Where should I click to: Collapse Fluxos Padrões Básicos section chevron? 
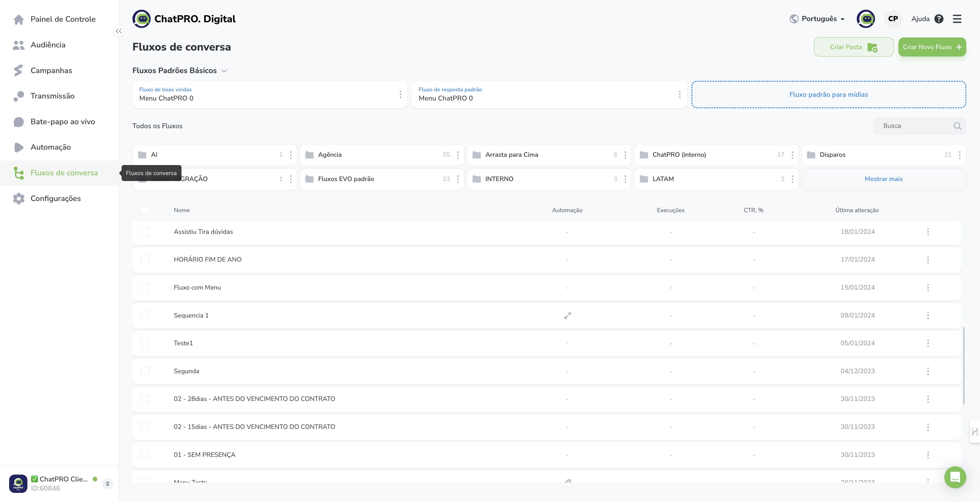[224, 71]
